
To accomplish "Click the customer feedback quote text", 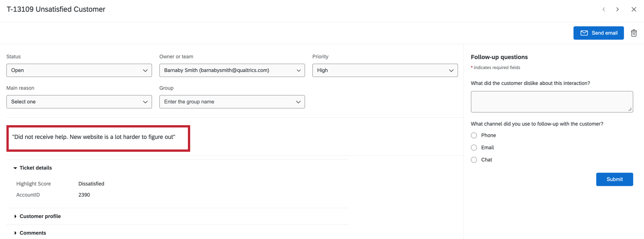I will tap(94, 137).
